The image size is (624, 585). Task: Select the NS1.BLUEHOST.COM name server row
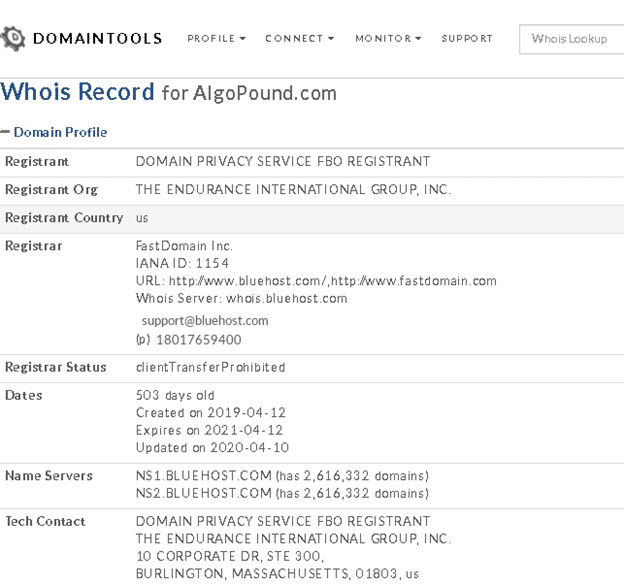tap(282, 476)
